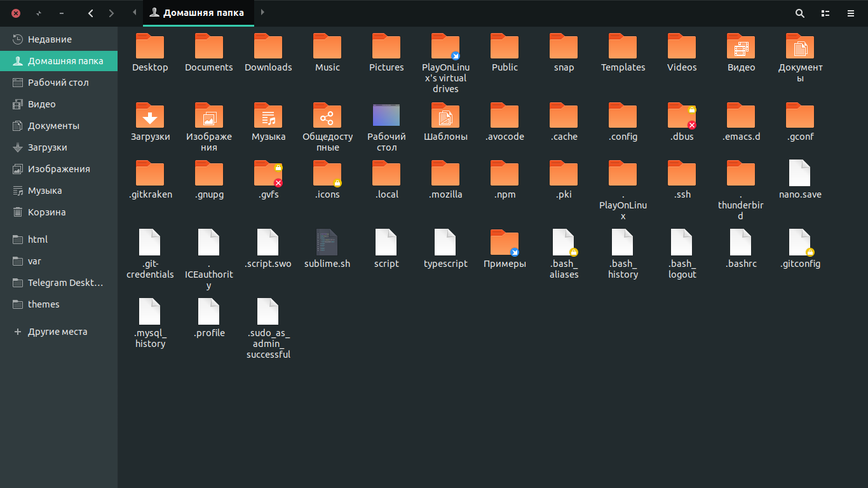Screen dimensions: 868x488
Task: Click the Домашняя папка path bar button
Action: click(x=198, y=13)
